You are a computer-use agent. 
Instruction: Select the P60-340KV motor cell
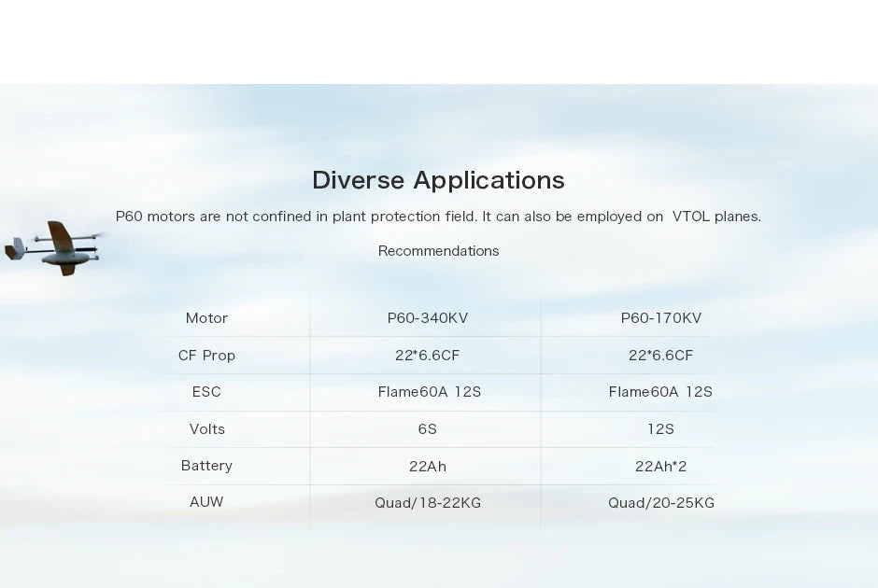[428, 317]
